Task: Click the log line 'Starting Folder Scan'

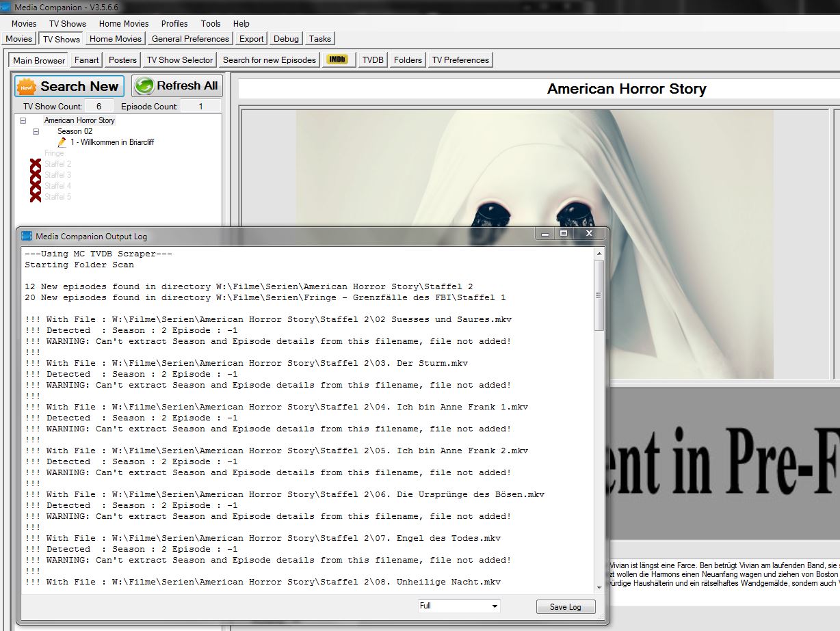Action: point(79,265)
